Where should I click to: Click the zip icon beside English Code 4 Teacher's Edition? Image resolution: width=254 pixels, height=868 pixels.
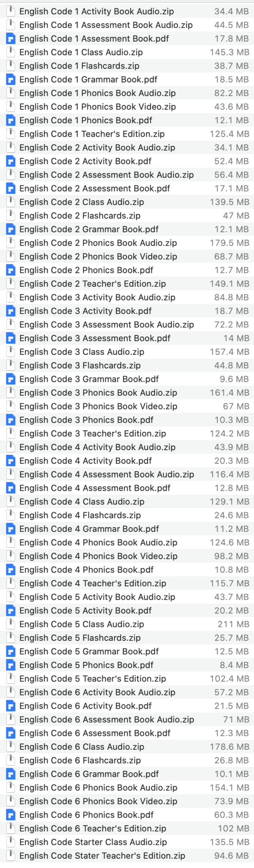point(11,583)
